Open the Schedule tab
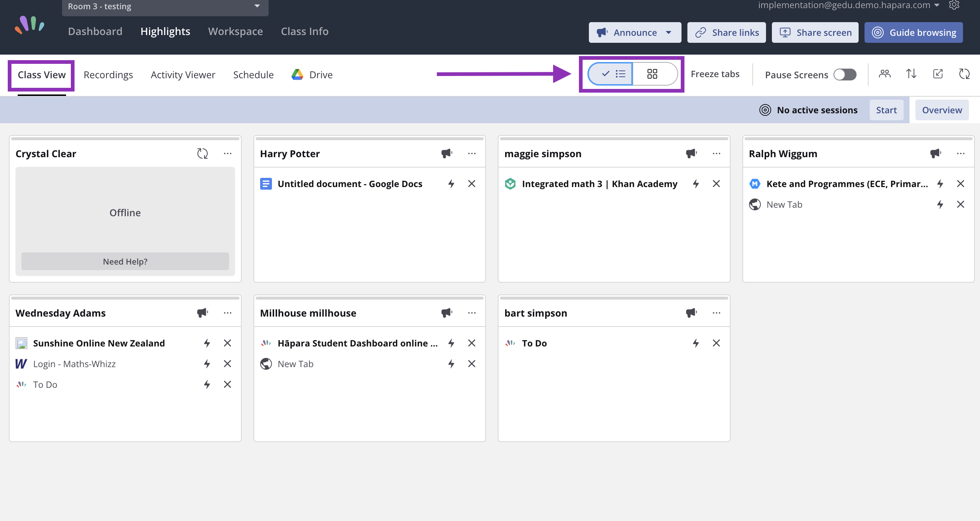The width and height of the screenshot is (980, 521). click(253, 75)
